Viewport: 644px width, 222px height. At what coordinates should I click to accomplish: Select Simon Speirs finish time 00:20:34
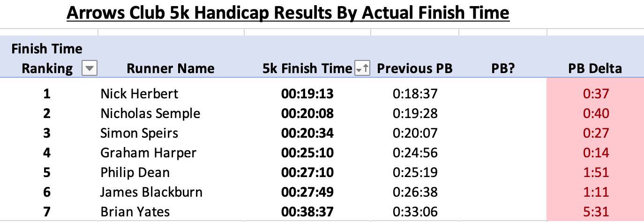[307, 133]
